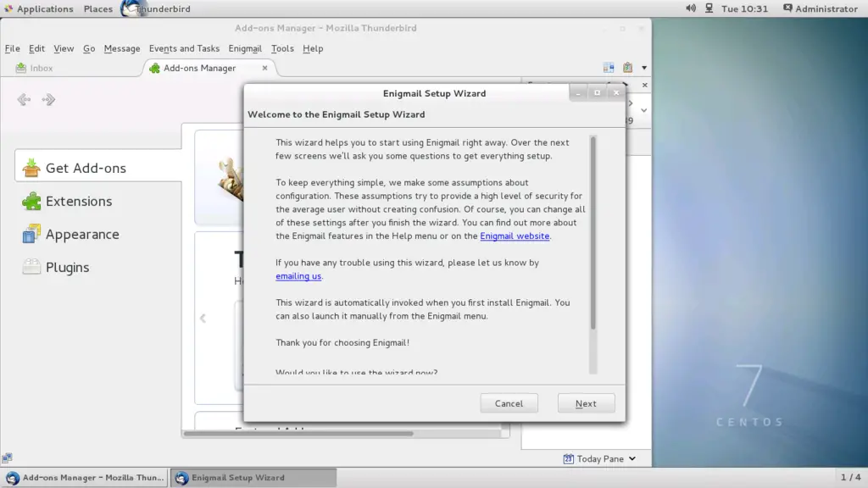Click the 'Thank you for choosing Enigmail!' text

342,342
